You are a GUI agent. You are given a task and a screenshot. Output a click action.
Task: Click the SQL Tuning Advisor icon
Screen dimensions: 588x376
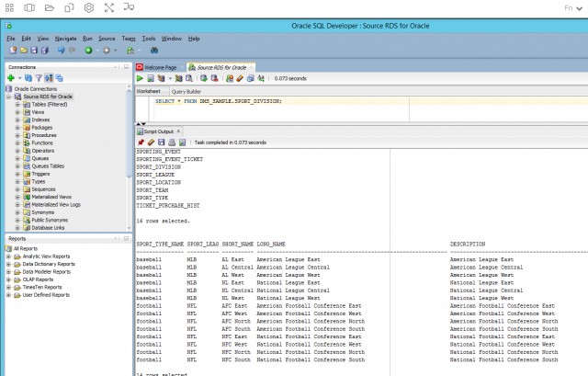pyautogui.click(x=189, y=78)
